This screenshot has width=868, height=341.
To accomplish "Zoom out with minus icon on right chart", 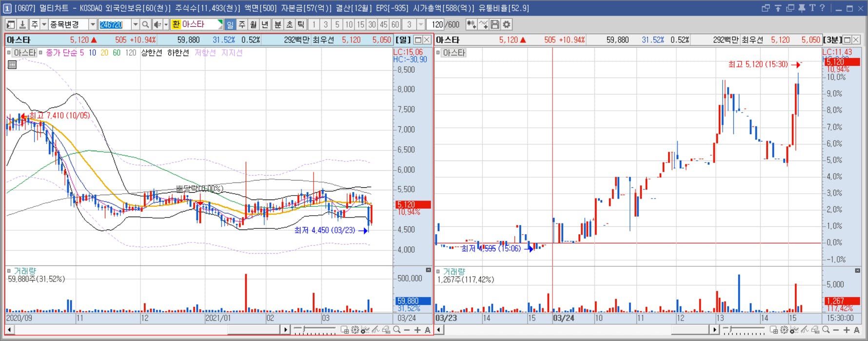I will point(836,330).
